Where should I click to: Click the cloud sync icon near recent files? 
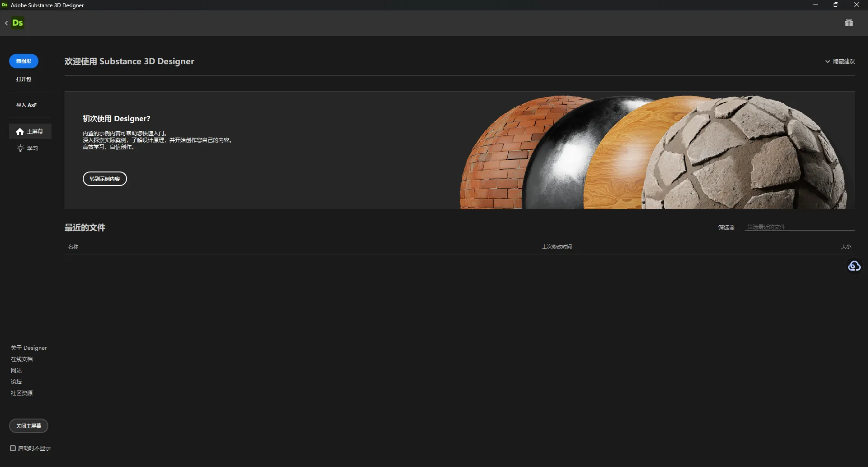(x=854, y=266)
